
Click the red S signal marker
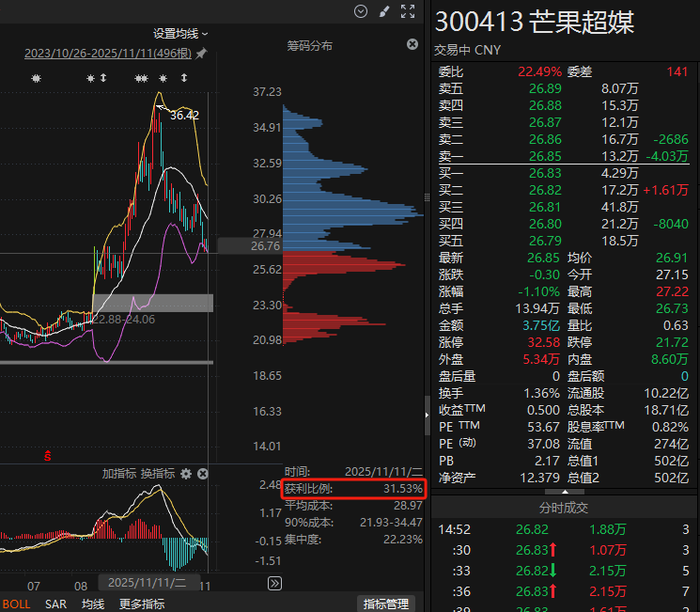pyautogui.click(x=48, y=456)
